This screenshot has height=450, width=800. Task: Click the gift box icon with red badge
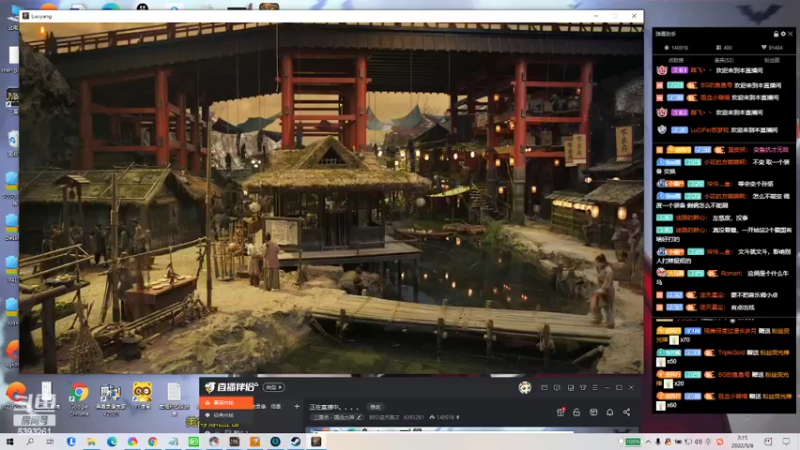coord(561,412)
